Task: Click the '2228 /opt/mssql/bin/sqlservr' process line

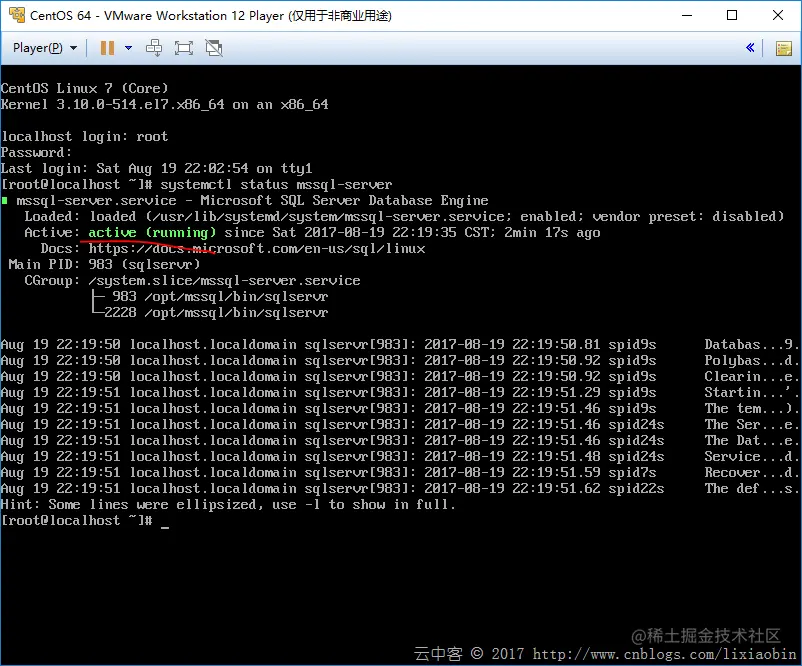Action: pyautogui.click(x=216, y=313)
